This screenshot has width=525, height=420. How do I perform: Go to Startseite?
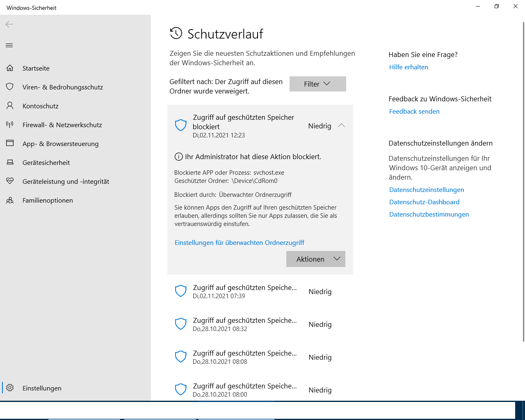pyautogui.click(x=75, y=68)
